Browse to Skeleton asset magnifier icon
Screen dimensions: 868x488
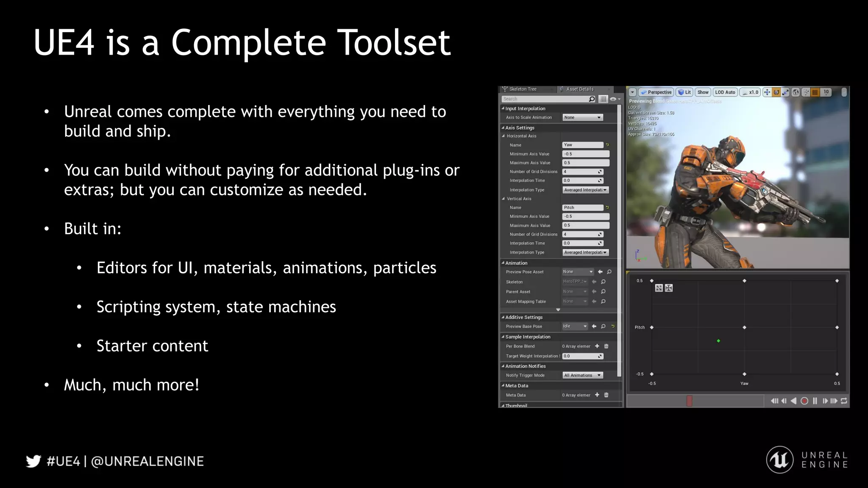[x=603, y=282]
